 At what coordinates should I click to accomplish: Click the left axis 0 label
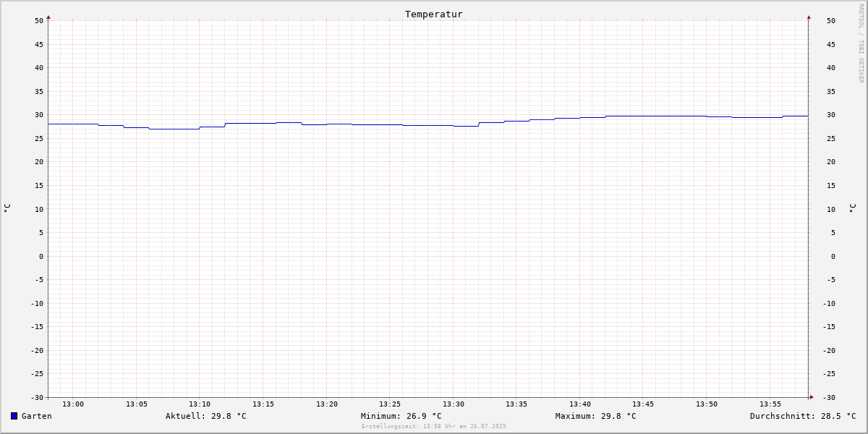point(41,256)
